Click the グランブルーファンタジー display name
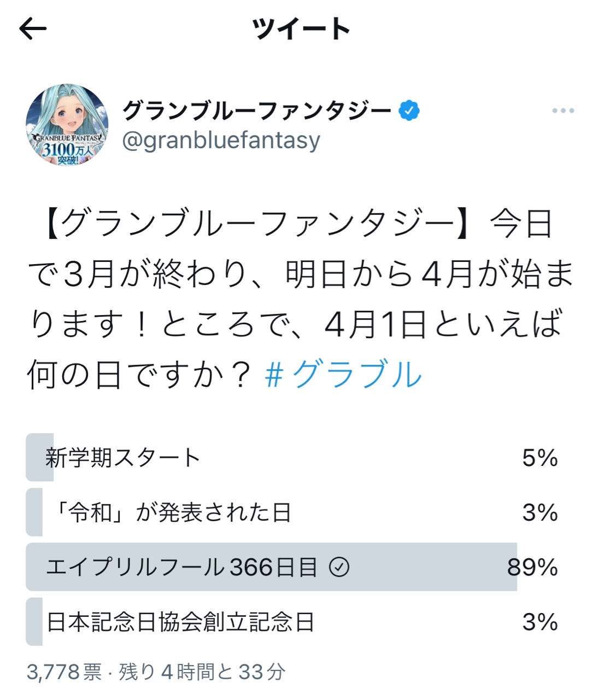Viewport: 604px width, 700px height. pyautogui.click(x=257, y=110)
